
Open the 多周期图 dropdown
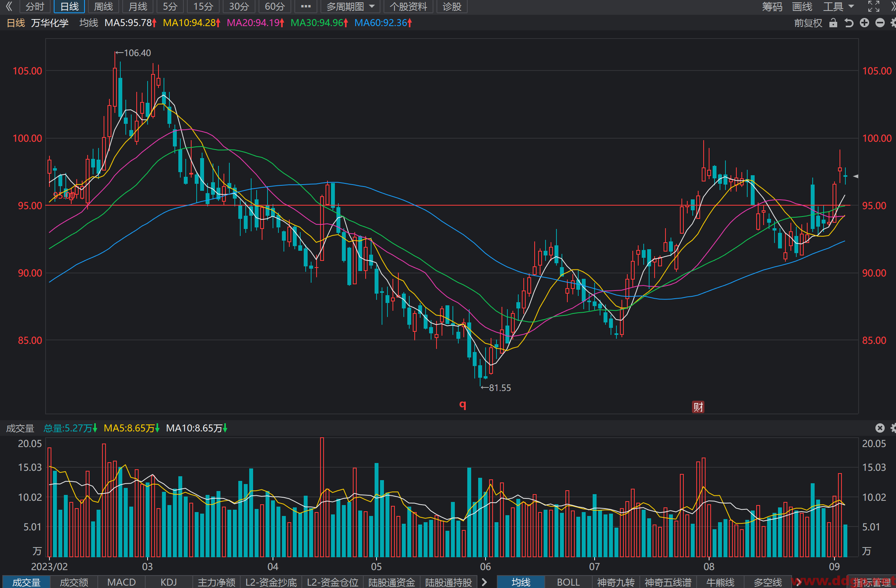coord(350,7)
